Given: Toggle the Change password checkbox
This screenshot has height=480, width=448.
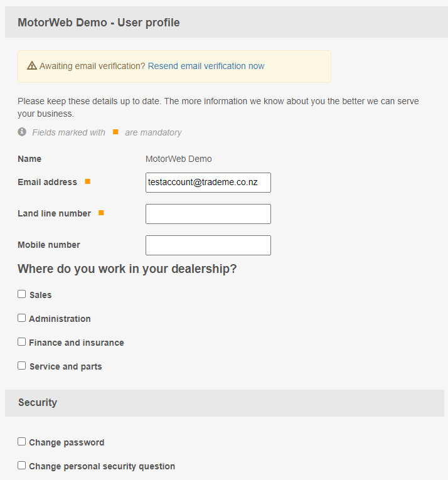Looking at the screenshot, I should pos(22,442).
